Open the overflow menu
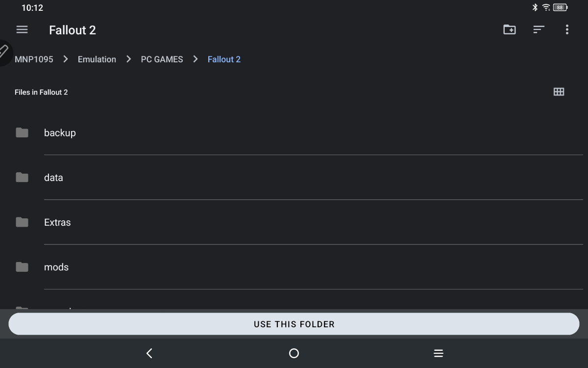 click(x=567, y=29)
